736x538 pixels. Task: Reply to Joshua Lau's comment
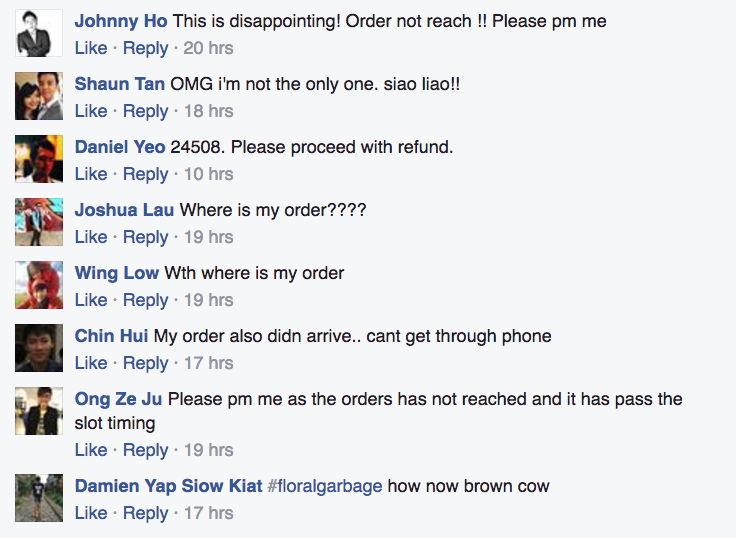[x=146, y=237]
